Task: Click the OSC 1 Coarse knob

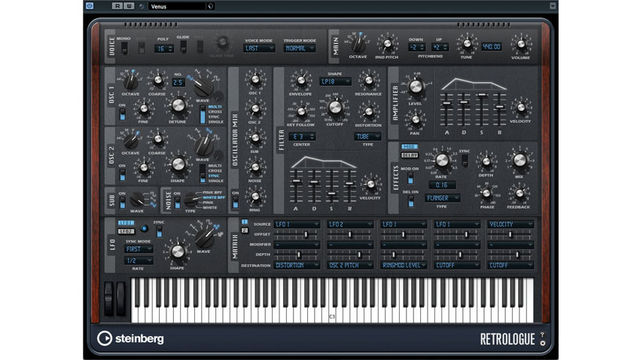Action: pyautogui.click(x=157, y=81)
